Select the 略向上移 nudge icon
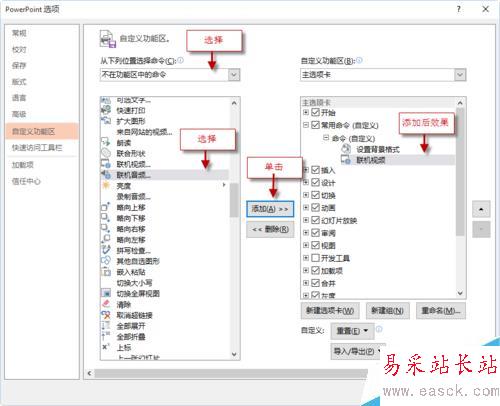500x406 pixels. click(106, 207)
